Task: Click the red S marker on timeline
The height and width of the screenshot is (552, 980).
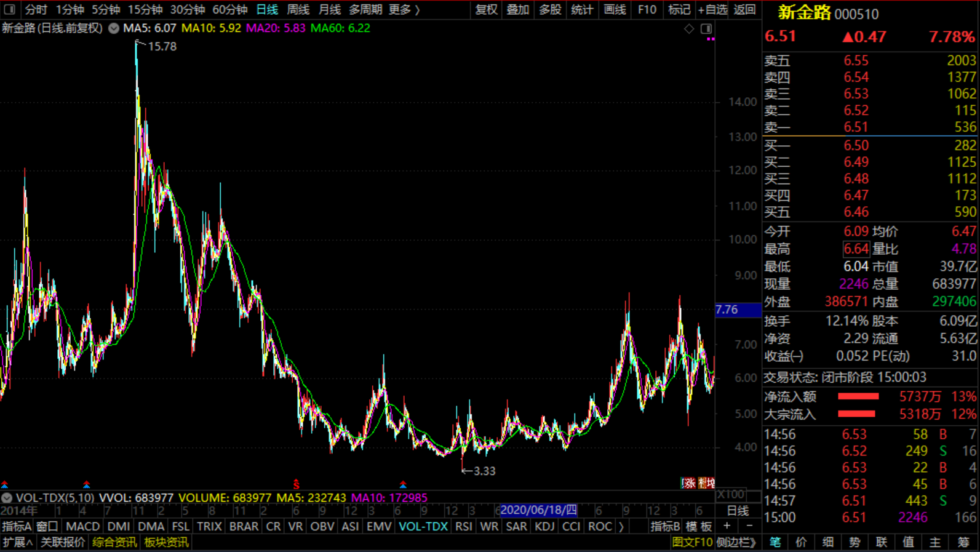Action: [296, 484]
